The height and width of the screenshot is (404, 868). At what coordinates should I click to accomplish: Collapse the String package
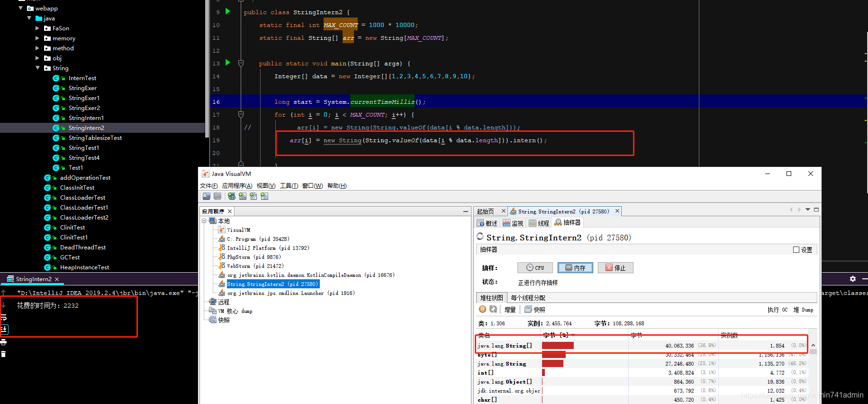coord(37,68)
